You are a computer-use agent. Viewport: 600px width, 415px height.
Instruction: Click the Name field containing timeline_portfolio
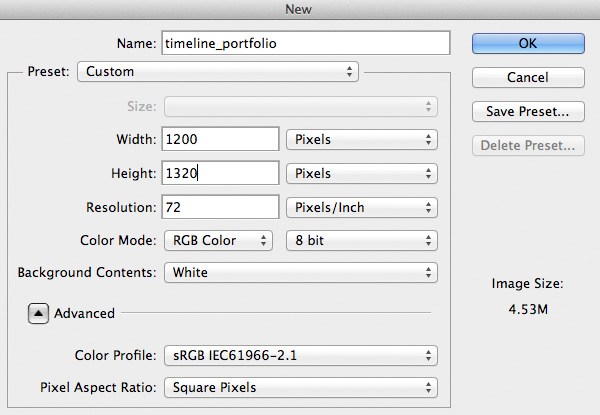pyautogui.click(x=305, y=44)
